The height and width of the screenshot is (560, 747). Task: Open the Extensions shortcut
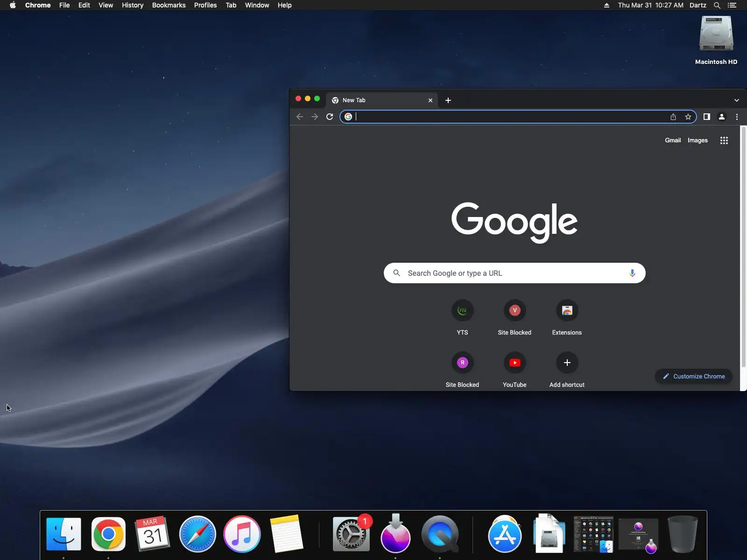567,319
